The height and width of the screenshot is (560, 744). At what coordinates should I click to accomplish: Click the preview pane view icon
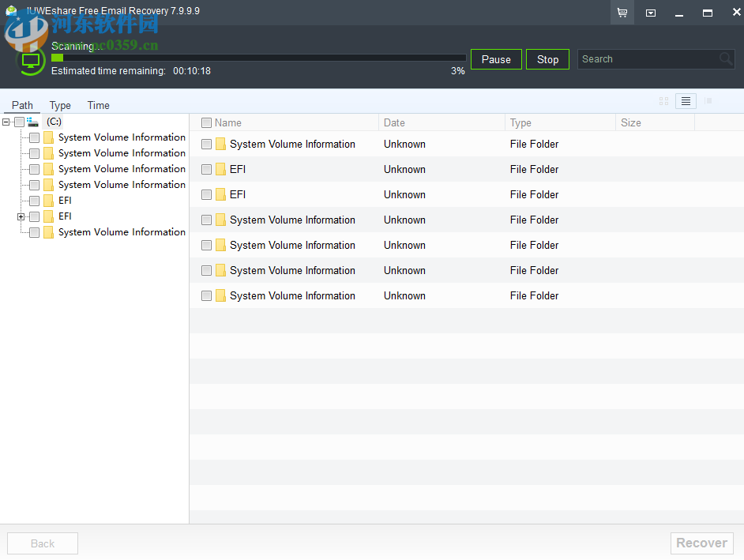point(708,101)
